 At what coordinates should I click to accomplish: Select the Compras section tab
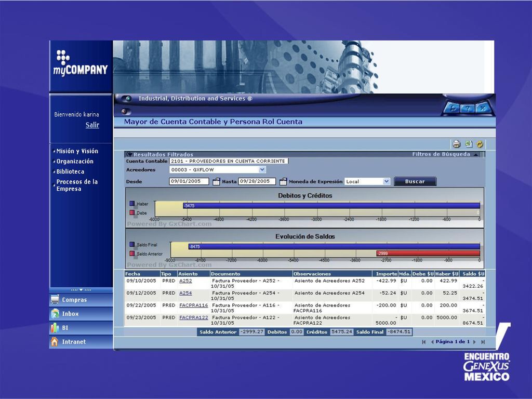coord(81,300)
